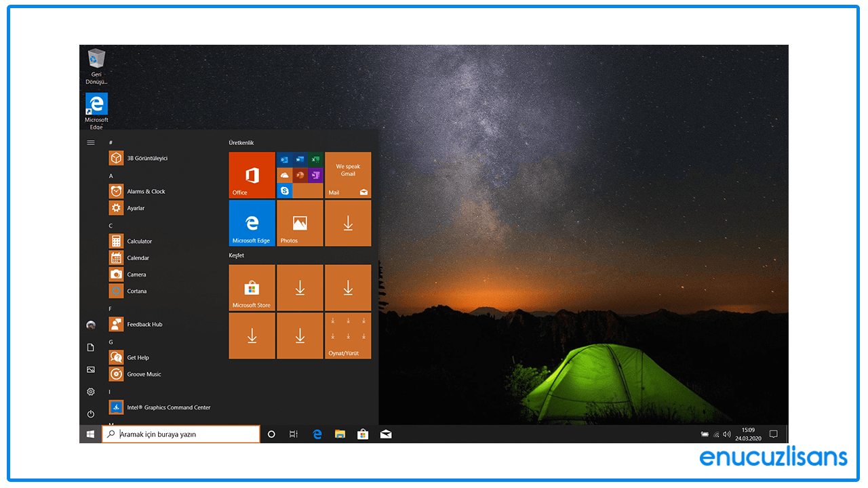
Task: Click the Start button
Action: 90,434
